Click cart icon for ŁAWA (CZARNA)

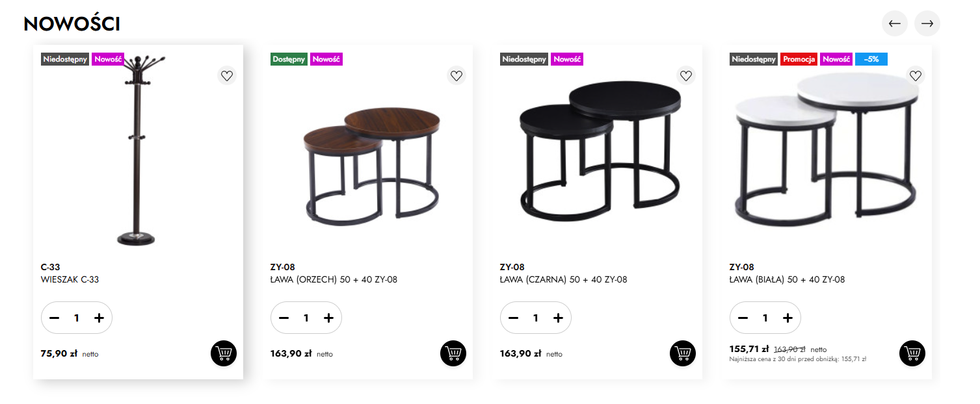[683, 353]
